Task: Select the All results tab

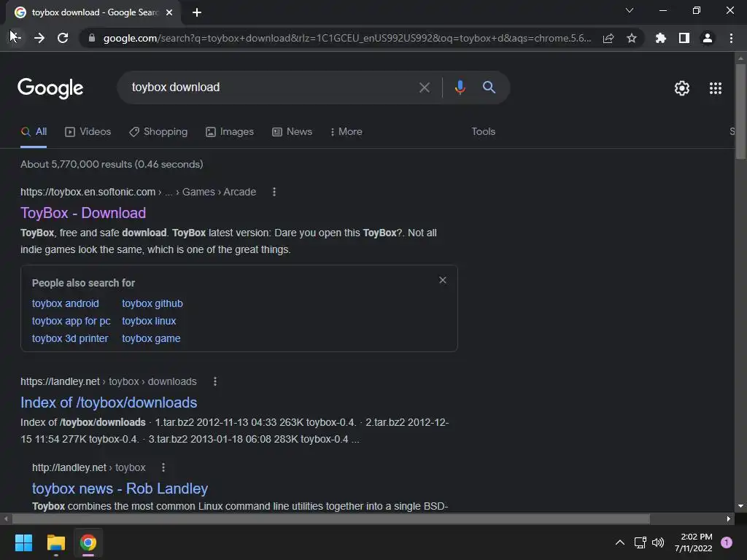Action: (x=34, y=132)
